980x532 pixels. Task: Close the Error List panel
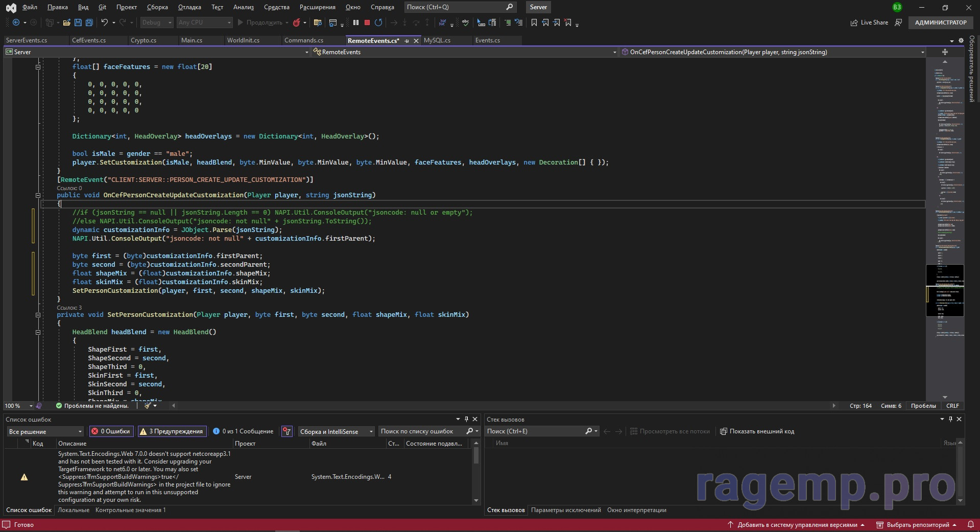pos(475,419)
